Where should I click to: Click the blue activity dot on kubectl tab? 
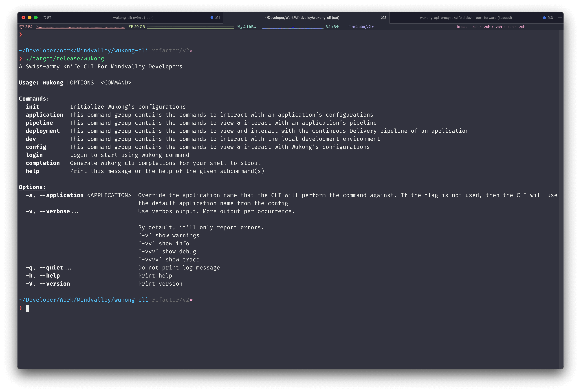coord(544,18)
